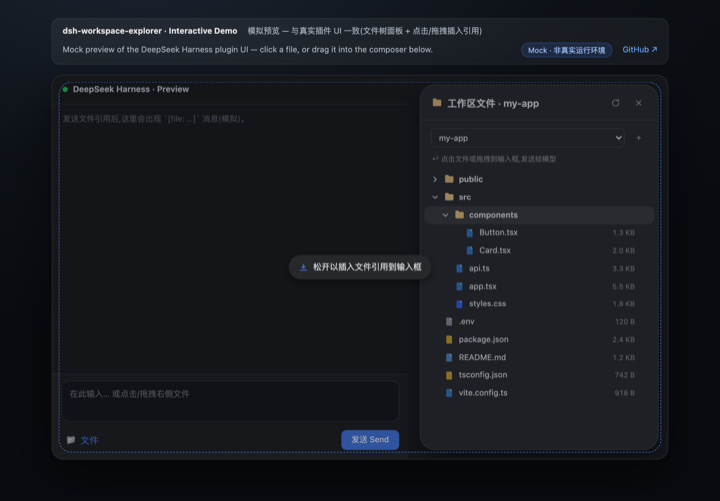Click the 1.3 KB size of Button.tsx
The width and height of the screenshot is (720, 501).
coord(624,233)
